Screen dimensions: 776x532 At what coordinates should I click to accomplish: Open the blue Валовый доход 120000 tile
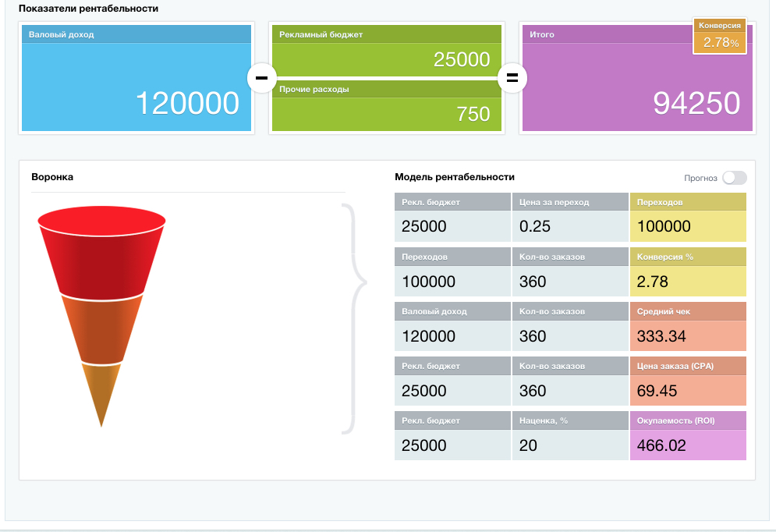136,86
